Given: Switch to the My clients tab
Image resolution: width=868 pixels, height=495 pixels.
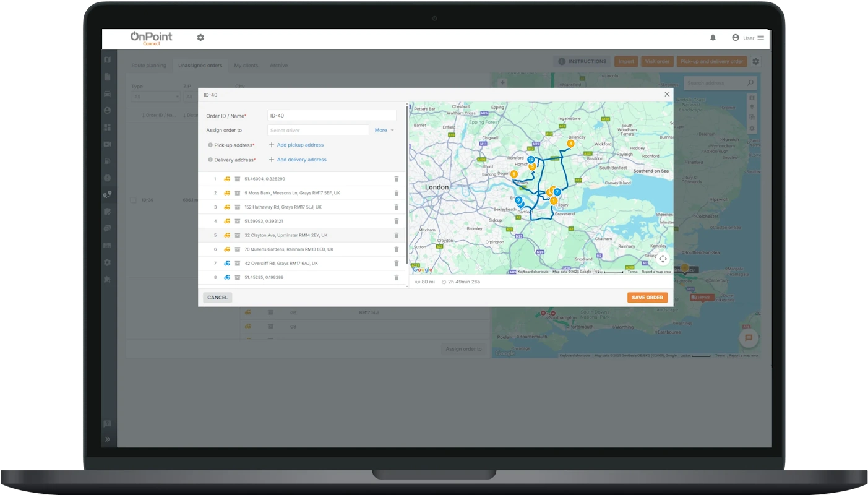Looking at the screenshot, I should coord(246,66).
